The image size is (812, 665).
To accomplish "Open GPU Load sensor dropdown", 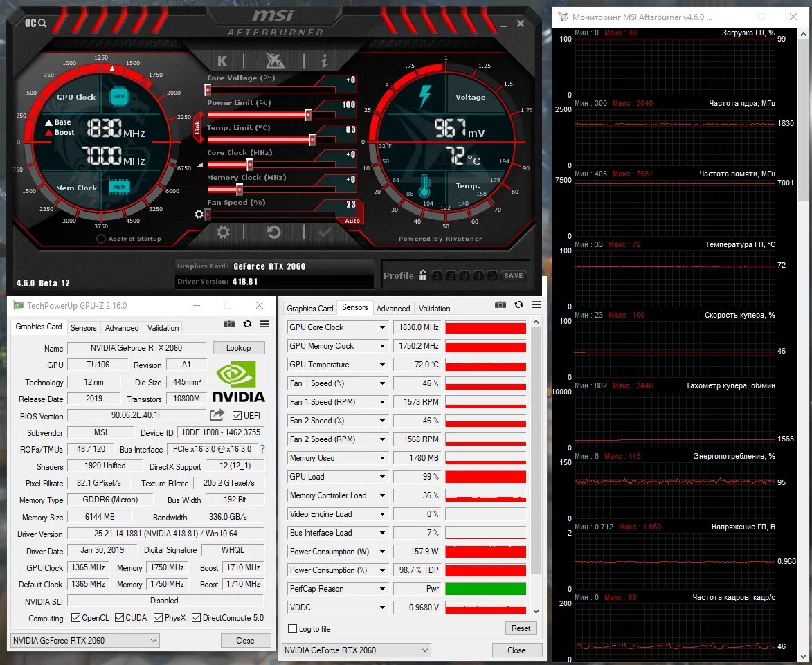I will pos(382,477).
